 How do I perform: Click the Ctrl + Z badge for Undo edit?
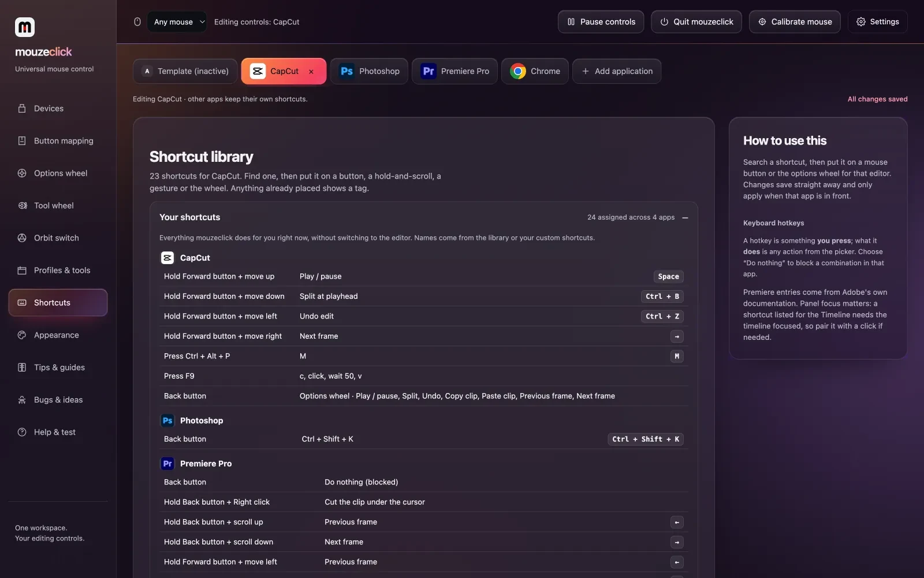[662, 317]
